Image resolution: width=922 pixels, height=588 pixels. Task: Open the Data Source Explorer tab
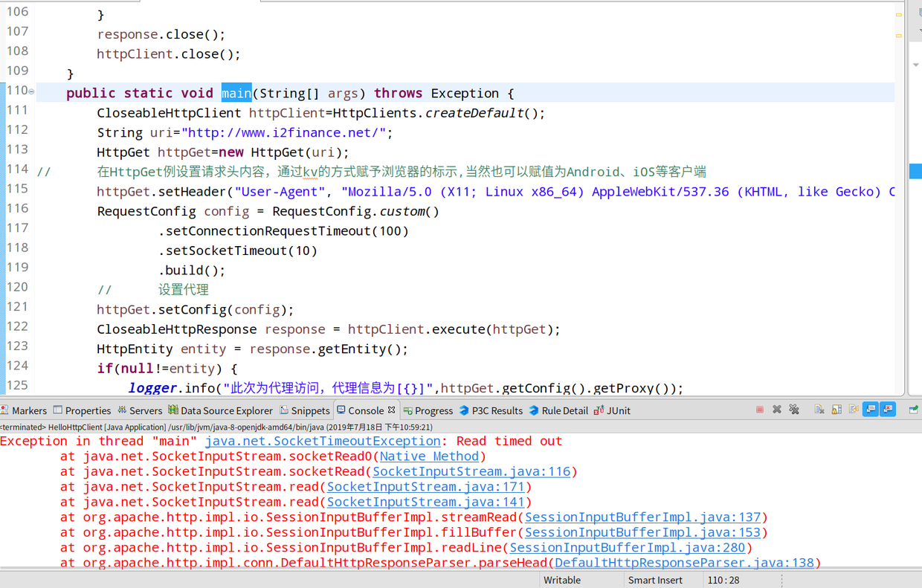pos(221,410)
